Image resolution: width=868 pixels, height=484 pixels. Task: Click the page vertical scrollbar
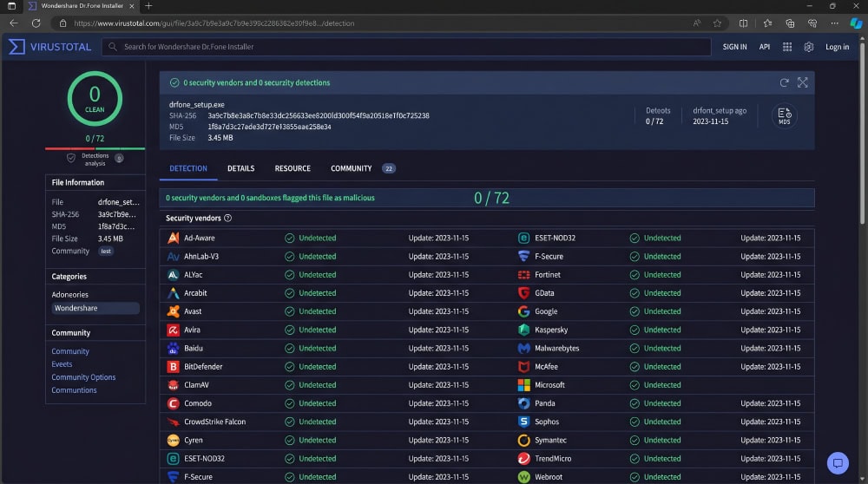click(862, 133)
